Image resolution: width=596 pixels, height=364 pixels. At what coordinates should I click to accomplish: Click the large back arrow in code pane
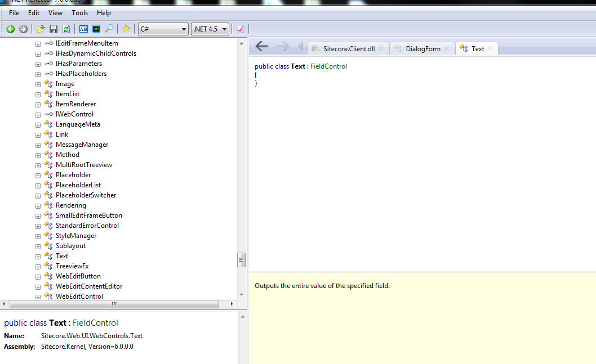click(261, 47)
